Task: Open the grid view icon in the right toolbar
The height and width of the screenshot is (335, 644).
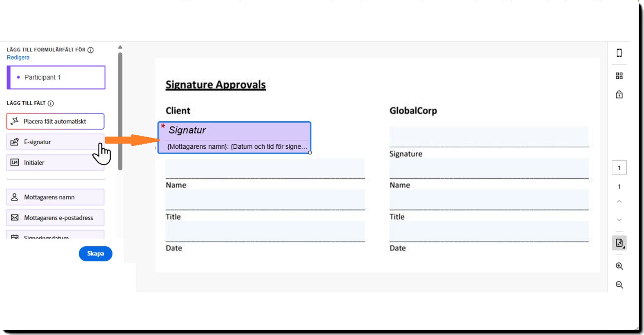Action: coord(619,76)
